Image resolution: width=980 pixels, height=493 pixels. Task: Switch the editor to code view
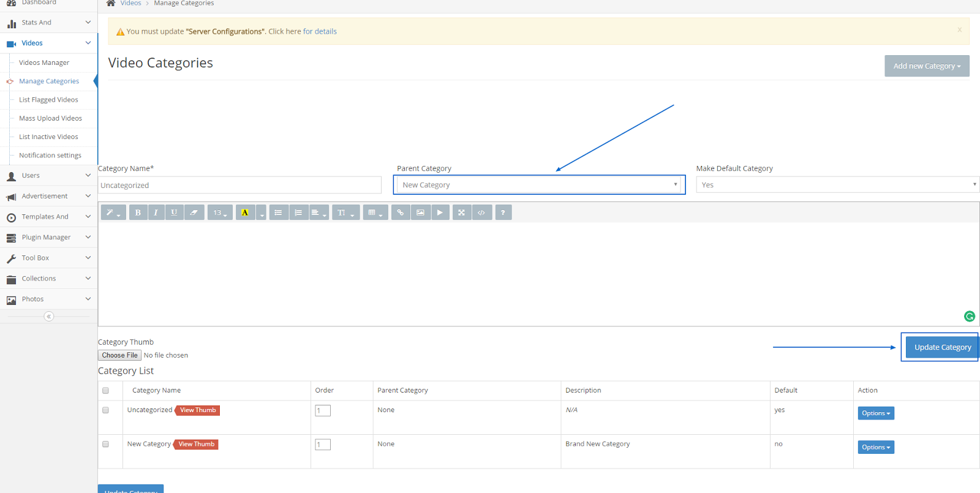(482, 213)
